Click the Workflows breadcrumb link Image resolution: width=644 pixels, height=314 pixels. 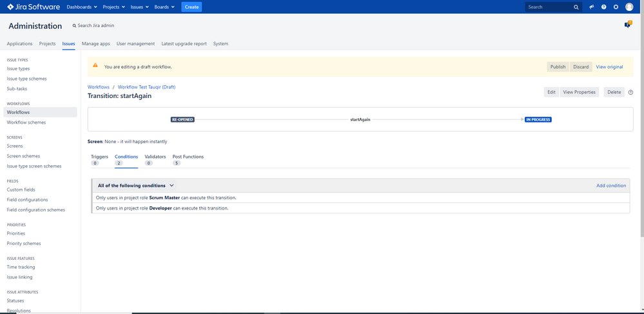click(98, 87)
